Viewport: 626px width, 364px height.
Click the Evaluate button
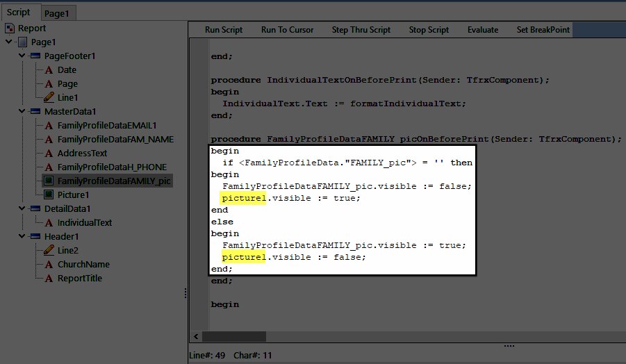pyautogui.click(x=483, y=30)
